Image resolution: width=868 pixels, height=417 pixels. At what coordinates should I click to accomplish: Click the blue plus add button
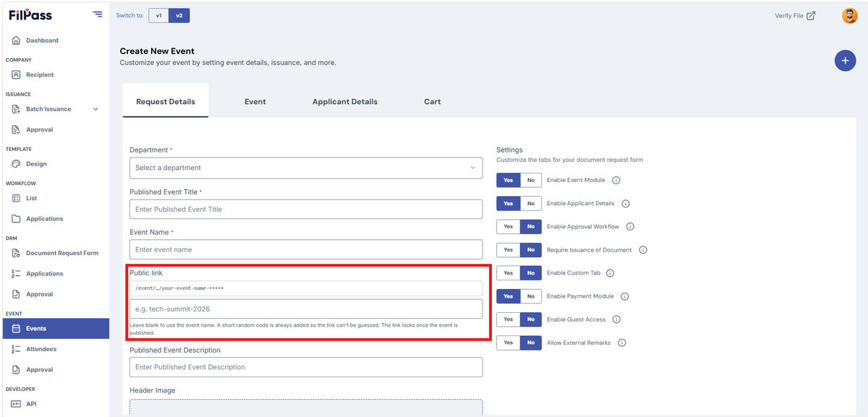pyautogui.click(x=845, y=61)
